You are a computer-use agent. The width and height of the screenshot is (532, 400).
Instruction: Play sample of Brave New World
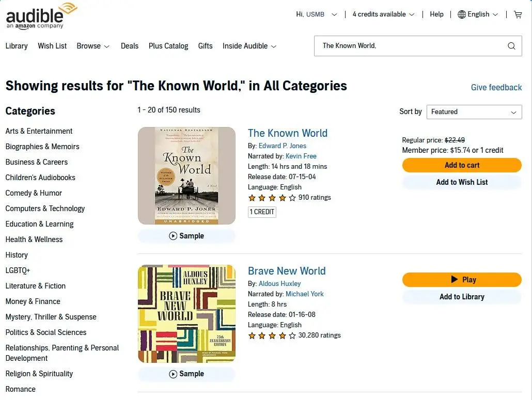pos(186,374)
